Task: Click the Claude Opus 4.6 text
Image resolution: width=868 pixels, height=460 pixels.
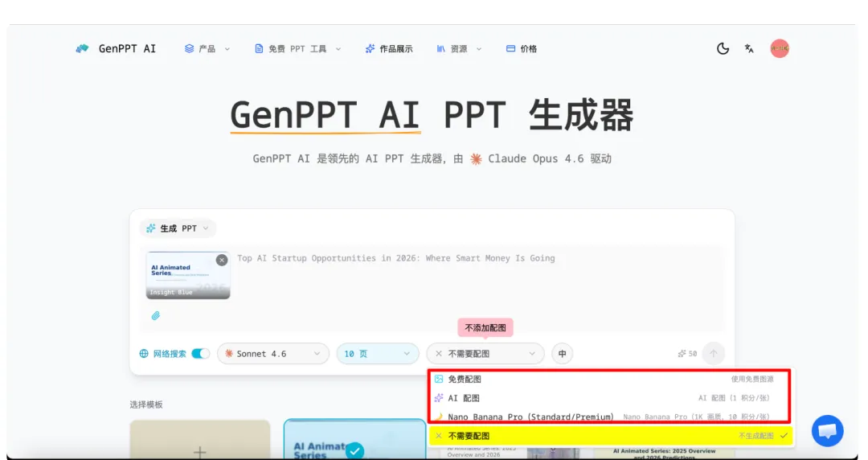Action: tap(536, 158)
